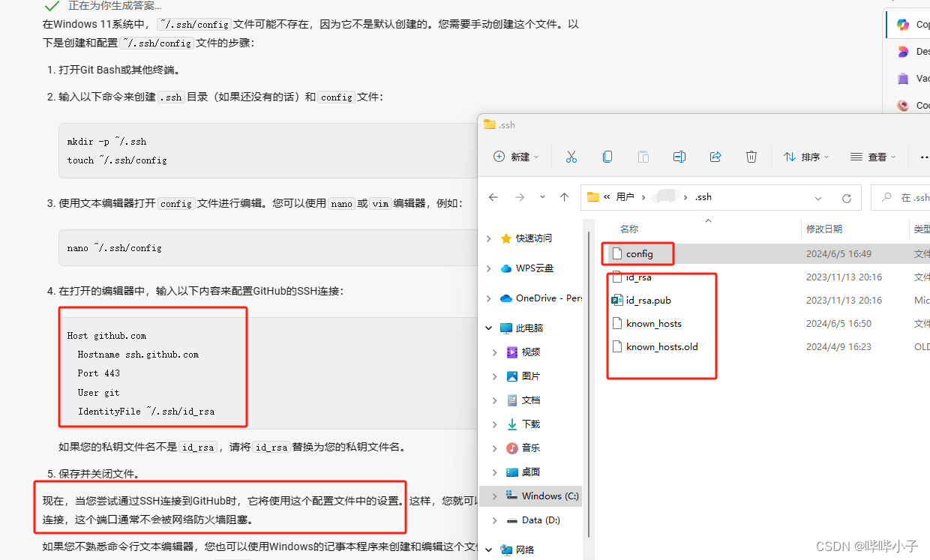Click the Copy icon in Explorer toolbar
The width and height of the screenshot is (930, 560).
coord(607,157)
